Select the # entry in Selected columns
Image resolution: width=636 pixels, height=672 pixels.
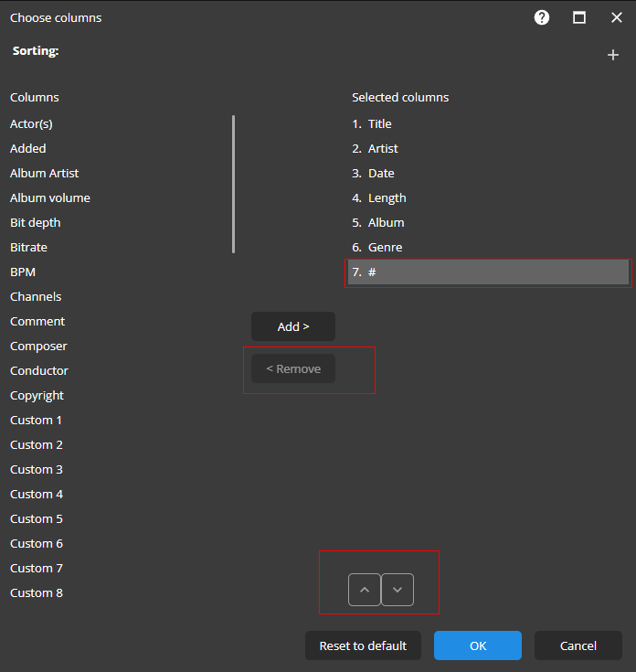(x=487, y=272)
